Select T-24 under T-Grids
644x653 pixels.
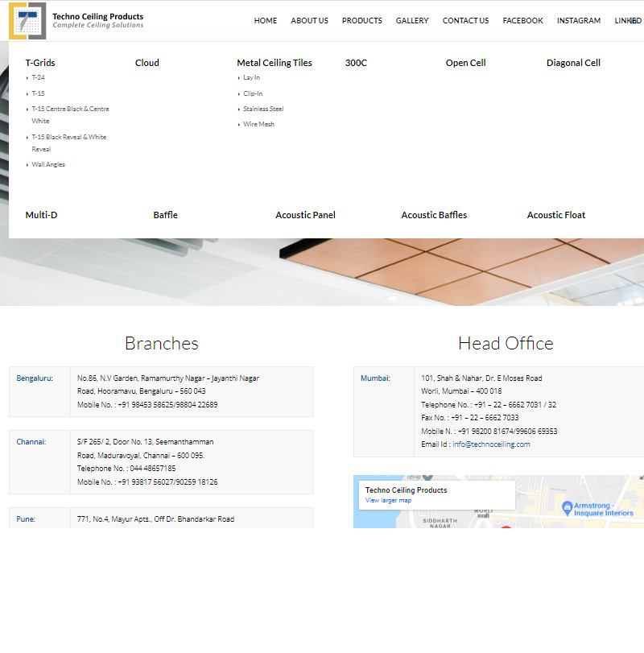coord(38,78)
